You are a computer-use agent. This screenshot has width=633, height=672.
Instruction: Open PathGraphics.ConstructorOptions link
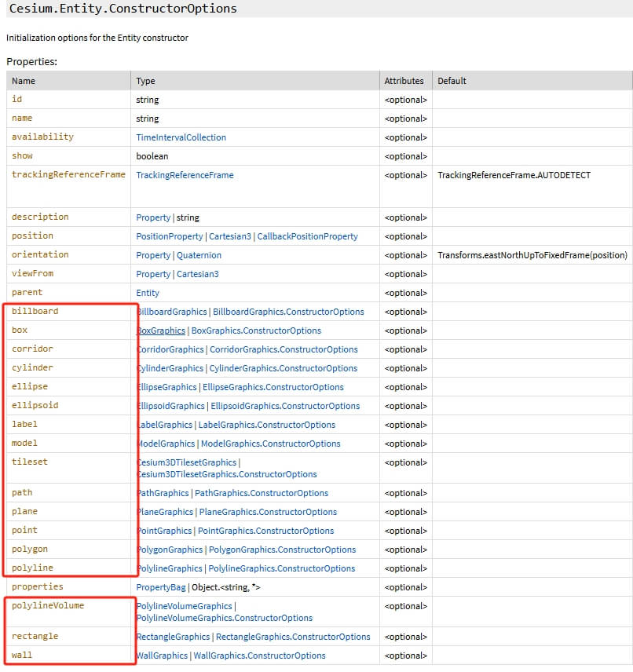pyautogui.click(x=262, y=493)
